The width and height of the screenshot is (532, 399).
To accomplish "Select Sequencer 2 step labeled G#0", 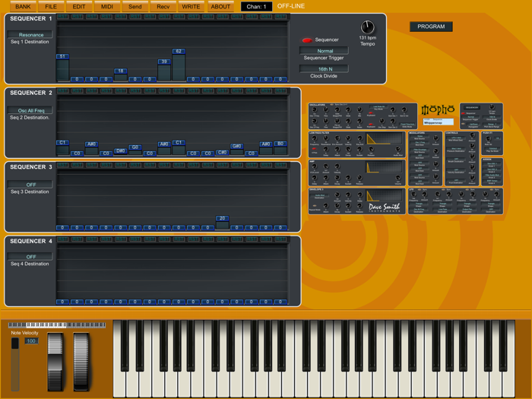I will click(237, 149).
